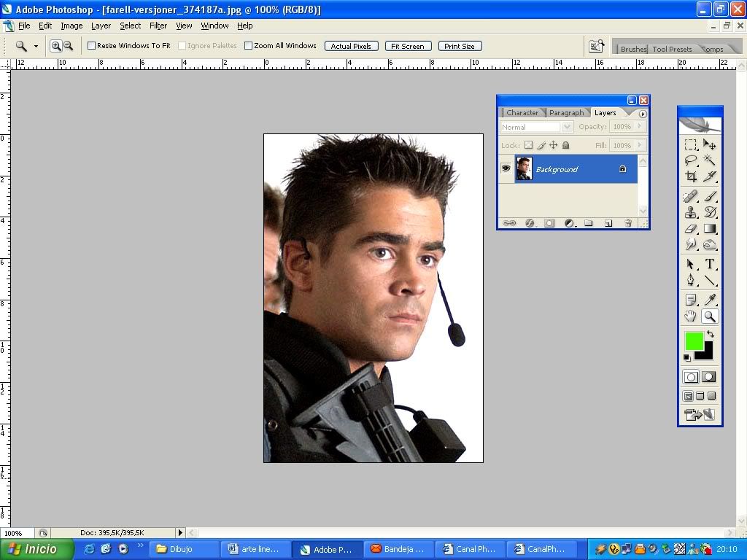The image size is (747, 560).
Task: Open the Opacity slider arrow
Action: click(x=639, y=126)
